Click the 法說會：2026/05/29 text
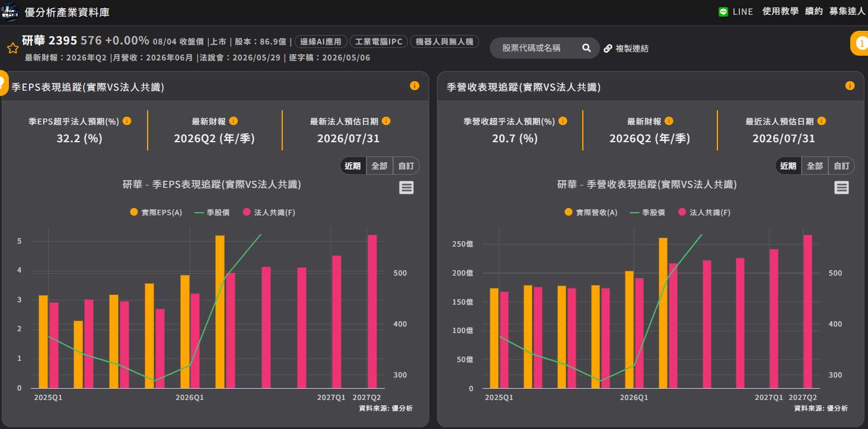This screenshot has height=429, width=868. [x=241, y=57]
